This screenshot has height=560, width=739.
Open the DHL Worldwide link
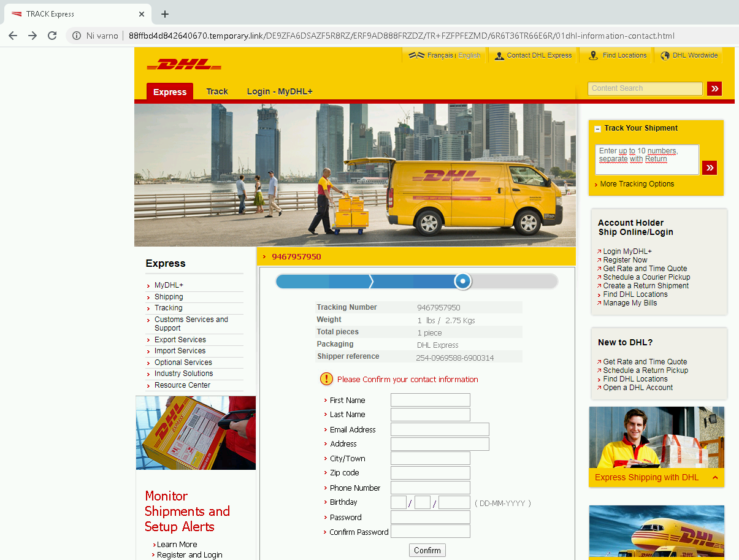695,55
